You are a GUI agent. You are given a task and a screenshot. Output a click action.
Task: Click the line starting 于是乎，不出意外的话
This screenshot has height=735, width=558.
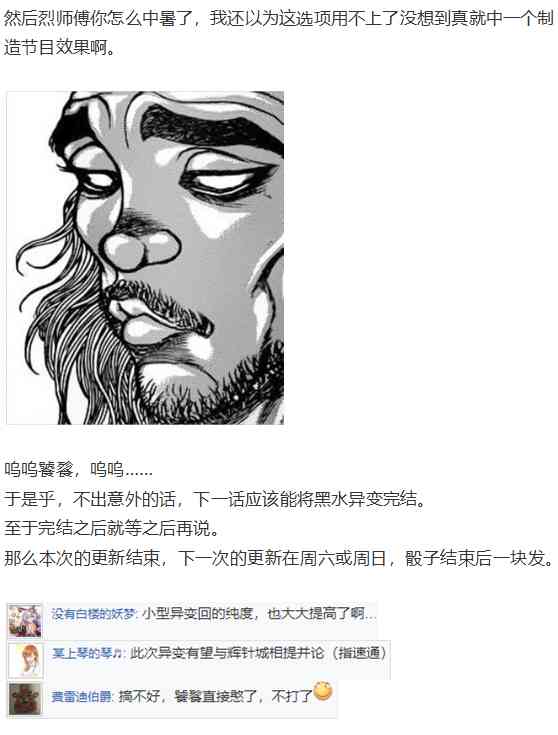point(216,499)
